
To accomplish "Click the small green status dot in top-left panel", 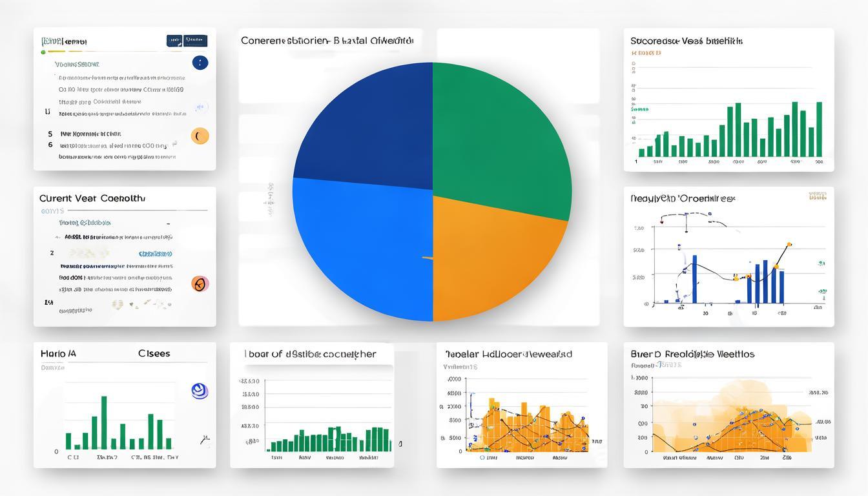I will pos(43,52).
